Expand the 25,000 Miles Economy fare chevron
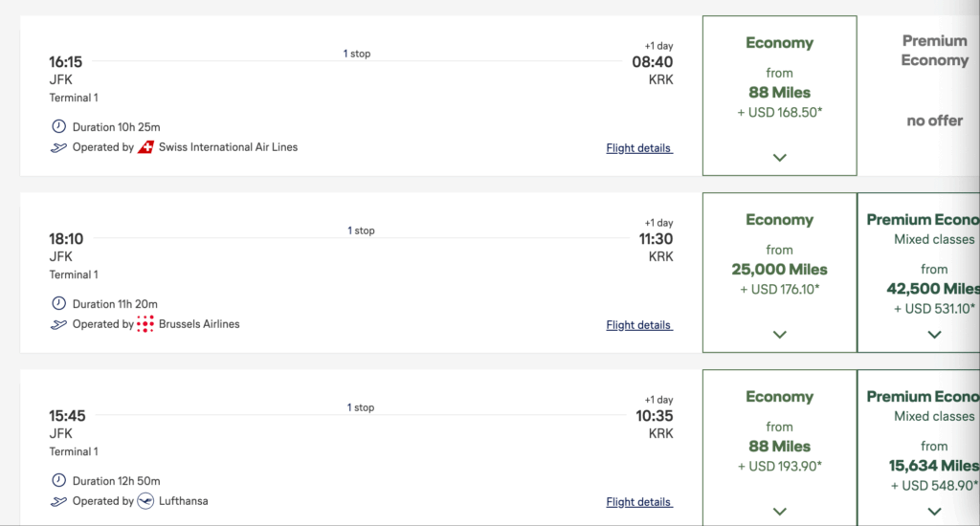This screenshot has width=980, height=526. [x=779, y=334]
